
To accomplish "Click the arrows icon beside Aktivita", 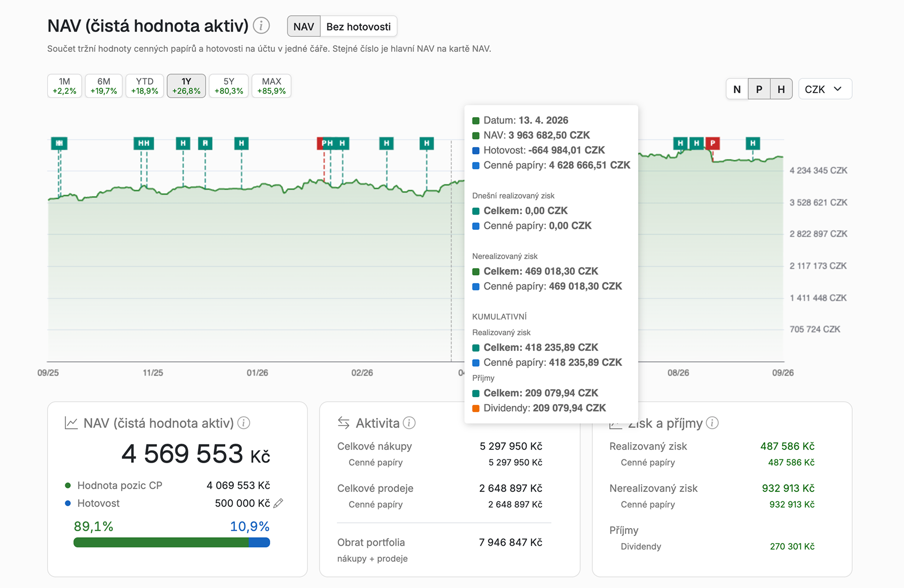I will (343, 423).
